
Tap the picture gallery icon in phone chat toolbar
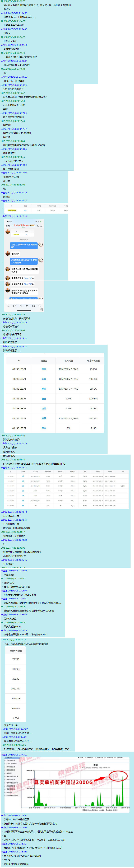point(15,306)
